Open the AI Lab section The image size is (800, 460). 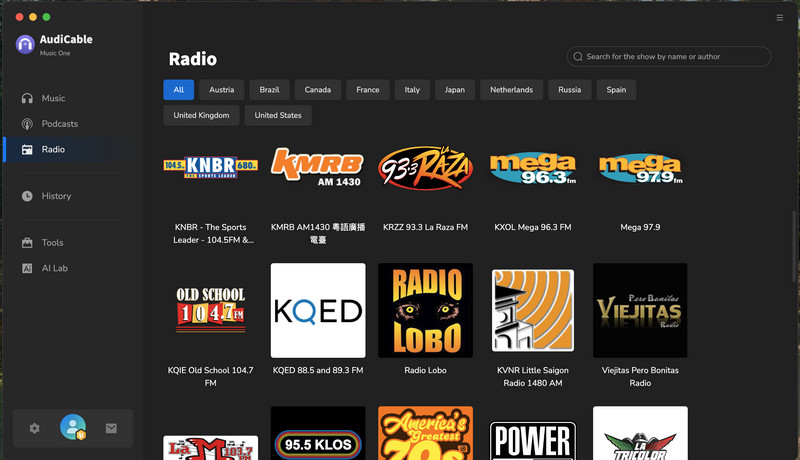[55, 268]
